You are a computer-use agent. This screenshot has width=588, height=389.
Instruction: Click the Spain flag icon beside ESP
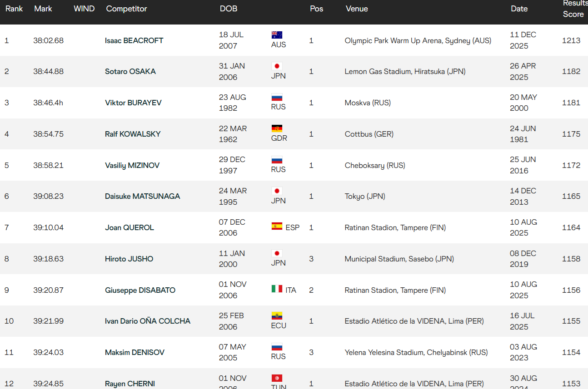277,226
